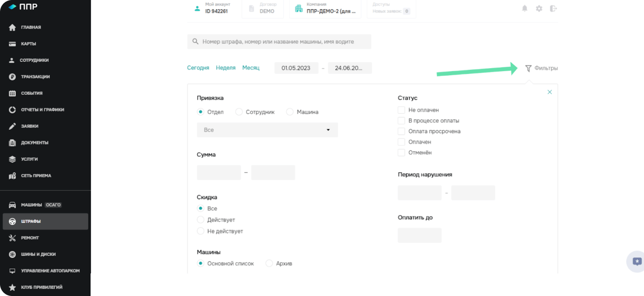Check the "Не оплачен" status checkbox
Image resolution: width=644 pixels, height=296 pixels.
pyautogui.click(x=401, y=110)
